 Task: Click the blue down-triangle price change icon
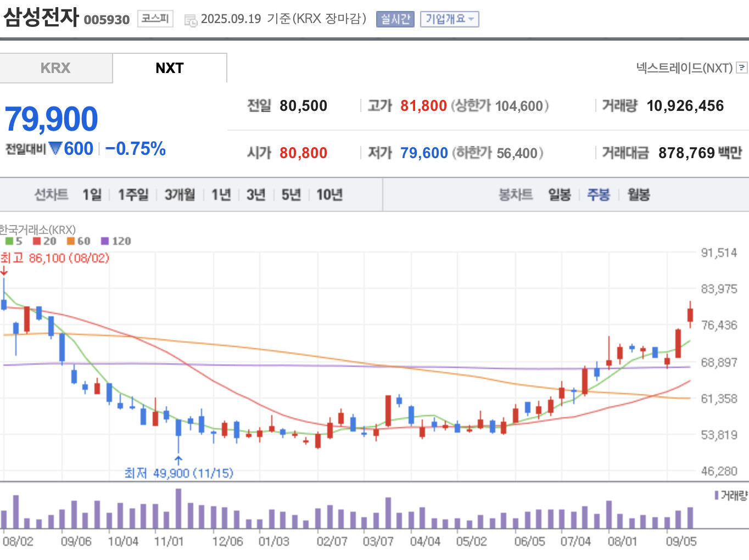[x=55, y=148]
